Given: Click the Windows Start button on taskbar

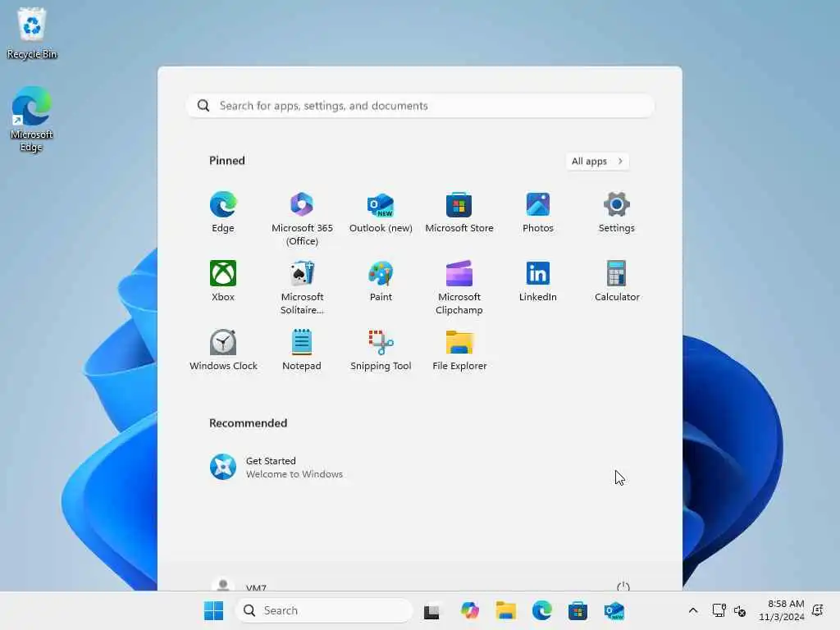Looking at the screenshot, I should [214, 610].
